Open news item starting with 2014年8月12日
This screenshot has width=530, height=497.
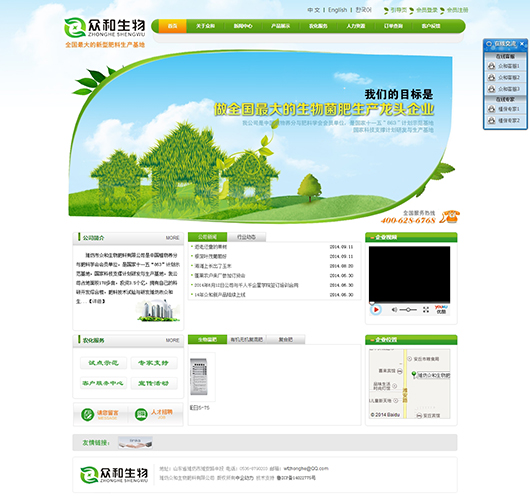pyautogui.click(x=246, y=285)
